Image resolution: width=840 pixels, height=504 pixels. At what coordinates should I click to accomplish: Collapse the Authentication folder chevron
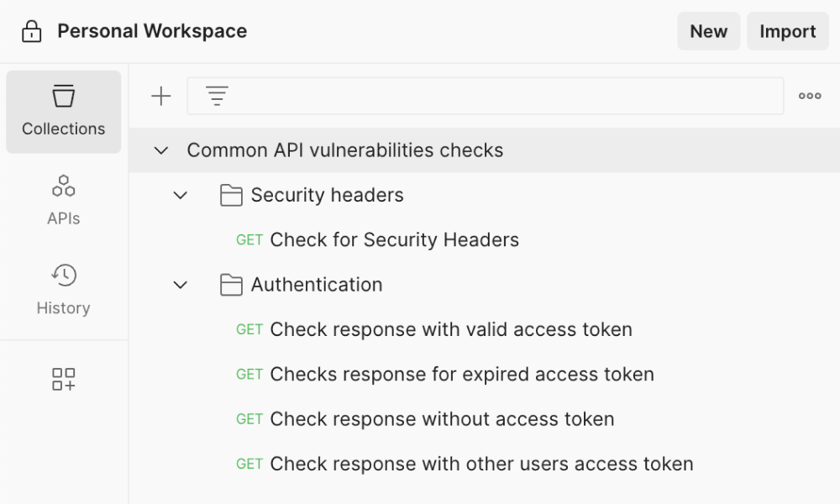(181, 286)
